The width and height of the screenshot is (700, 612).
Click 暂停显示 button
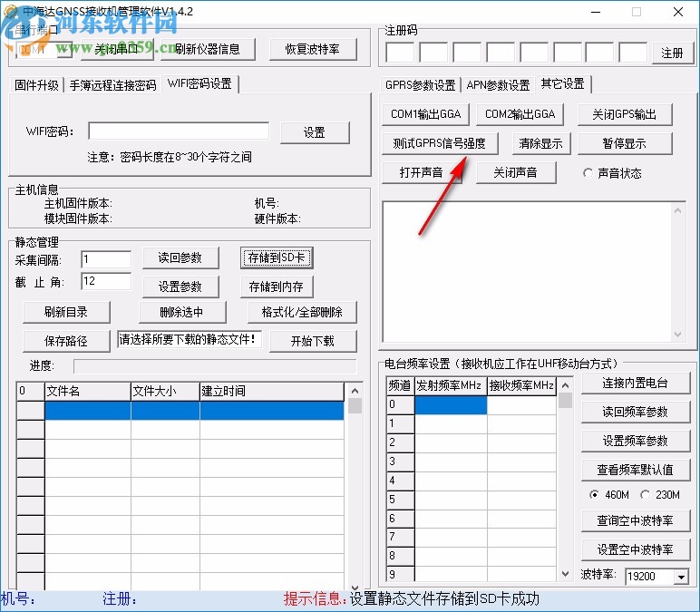[625, 143]
